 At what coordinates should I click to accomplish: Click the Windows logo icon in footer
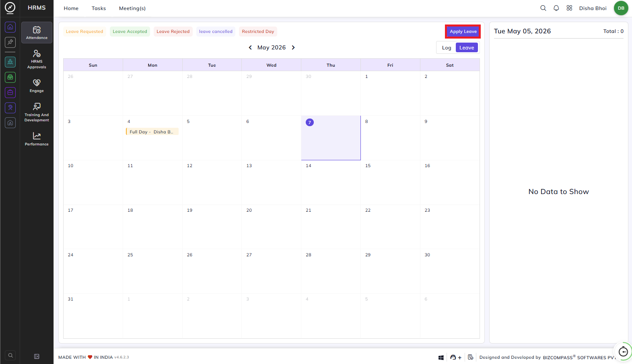coord(441,358)
